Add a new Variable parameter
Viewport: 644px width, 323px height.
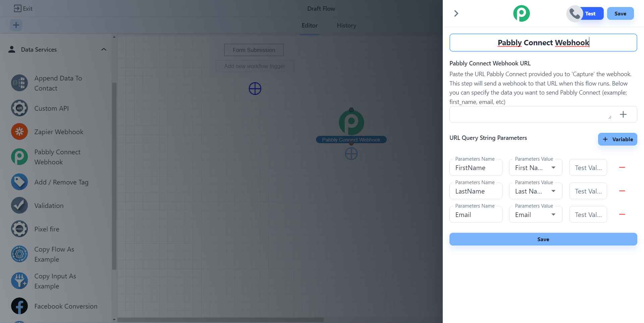[618, 139]
